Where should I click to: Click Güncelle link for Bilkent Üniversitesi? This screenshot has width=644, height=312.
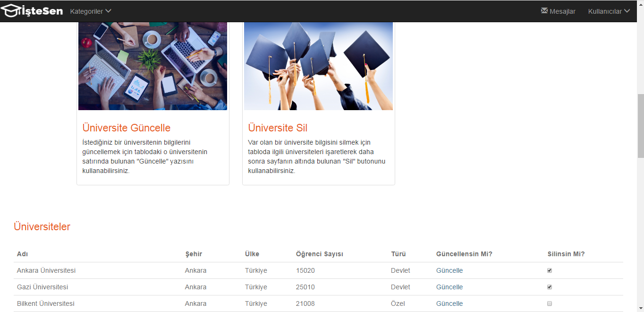coord(449,303)
